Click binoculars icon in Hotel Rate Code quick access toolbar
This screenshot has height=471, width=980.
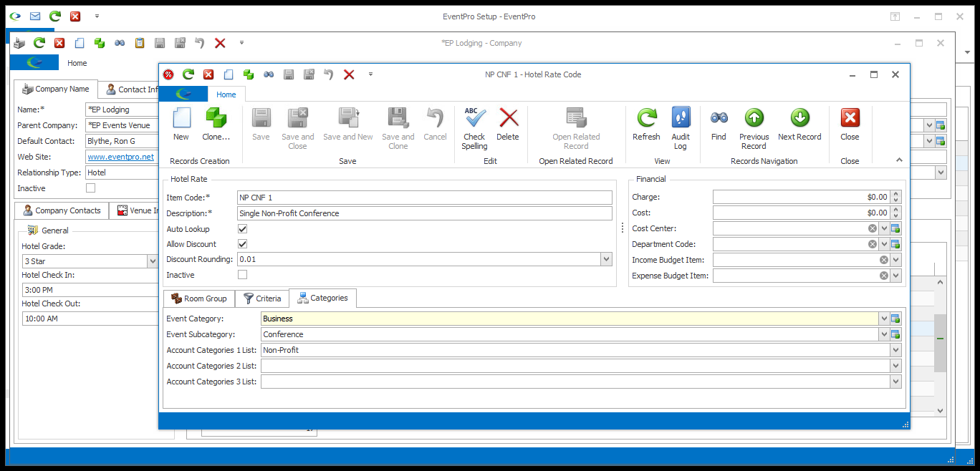[x=269, y=74]
